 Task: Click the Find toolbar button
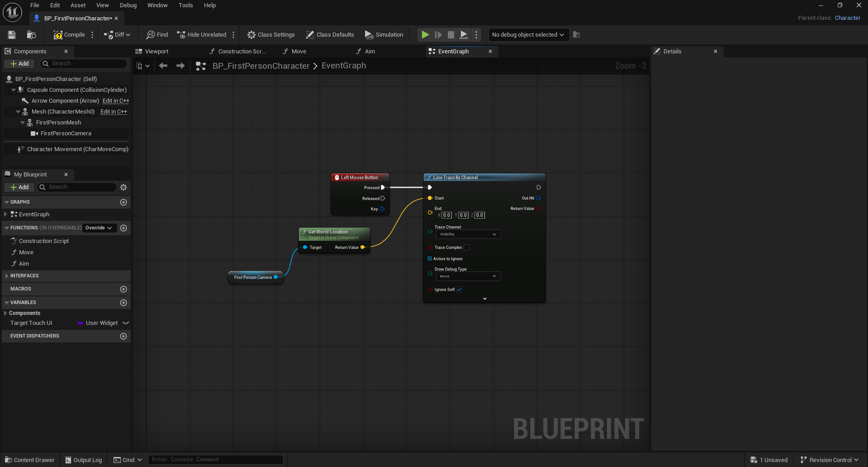coord(157,35)
